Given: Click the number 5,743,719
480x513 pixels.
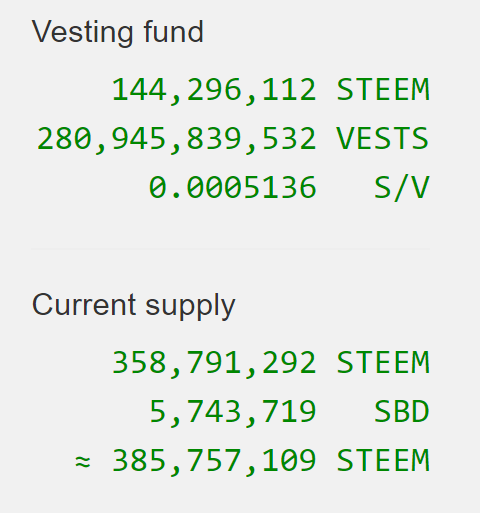Looking at the screenshot, I should pos(233,412).
